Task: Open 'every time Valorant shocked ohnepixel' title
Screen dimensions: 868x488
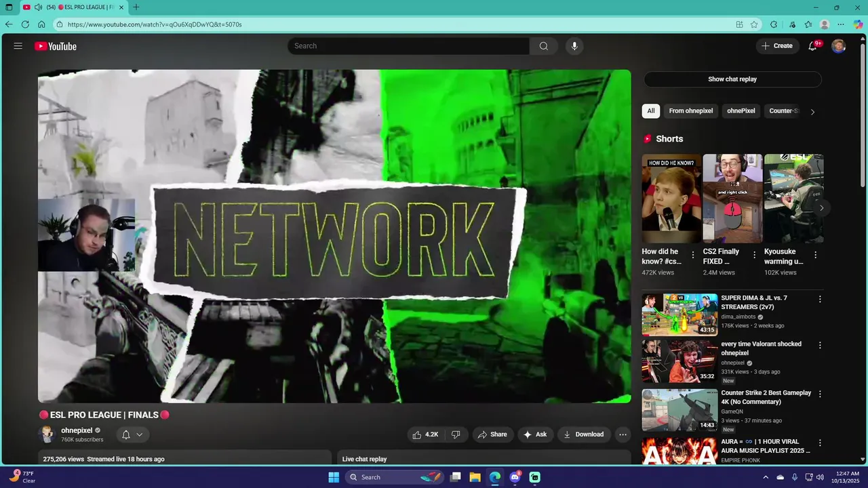Action: (761, 348)
